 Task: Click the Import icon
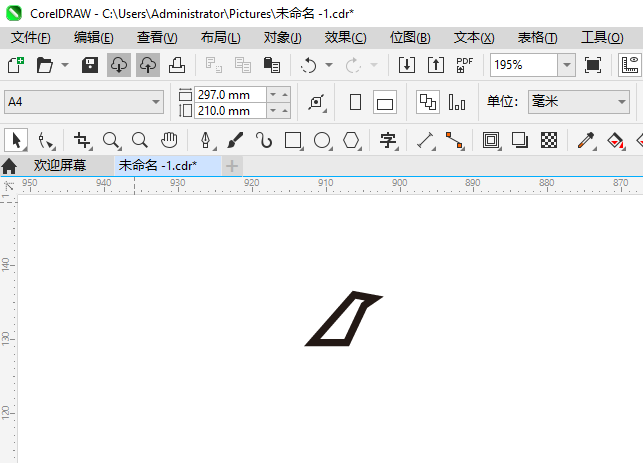[407, 65]
